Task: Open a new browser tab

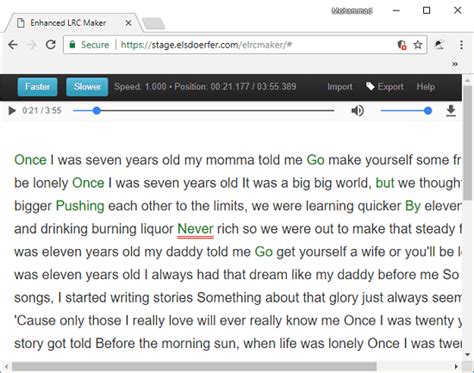Action: (x=153, y=24)
